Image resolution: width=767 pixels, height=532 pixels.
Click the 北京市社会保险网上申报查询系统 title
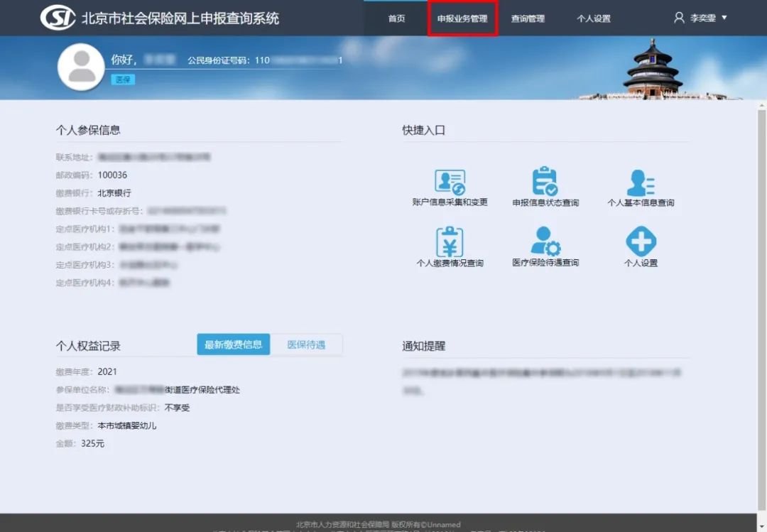(180, 18)
